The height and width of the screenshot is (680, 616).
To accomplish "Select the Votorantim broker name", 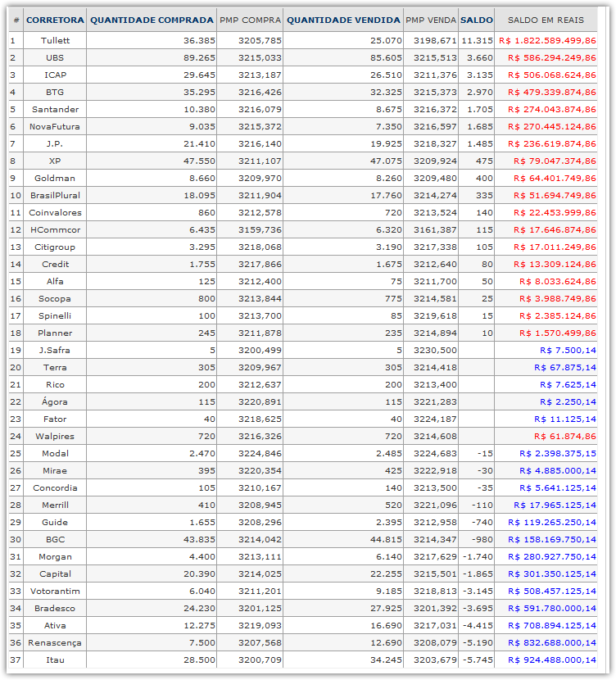I will pyautogui.click(x=55, y=591).
